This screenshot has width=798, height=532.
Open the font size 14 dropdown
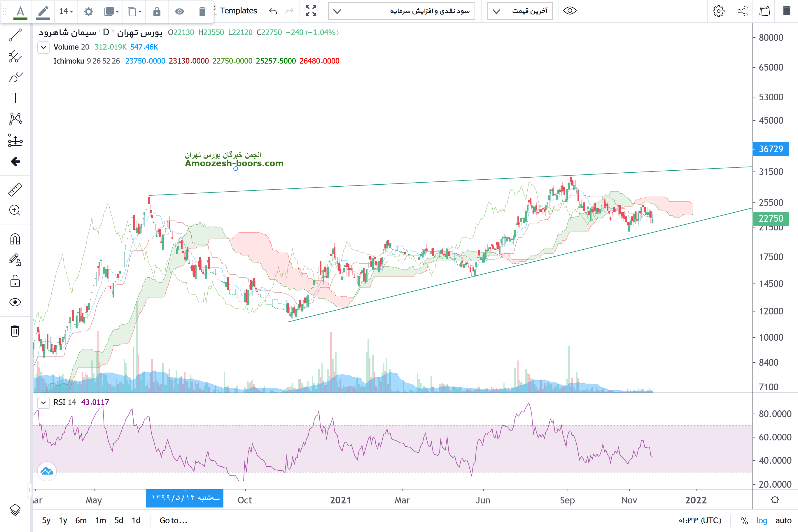pos(66,12)
